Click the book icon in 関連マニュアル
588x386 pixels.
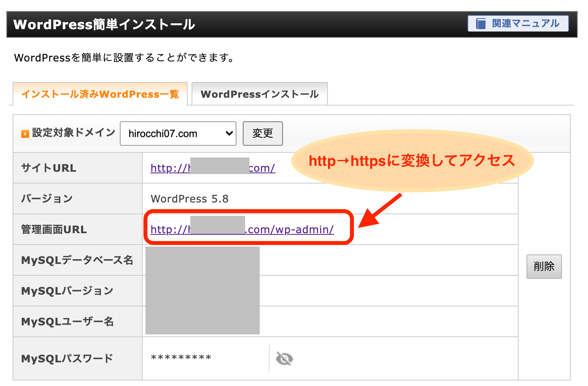click(481, 24)
